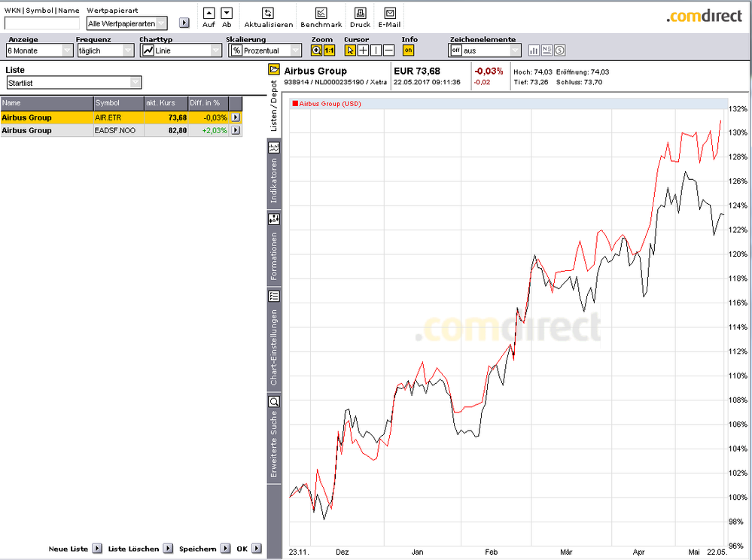Click the Aktualisieren refresh icon
The width and height of the screenshot is (752, 560).
pyautogui.click(x=267, y=14)
